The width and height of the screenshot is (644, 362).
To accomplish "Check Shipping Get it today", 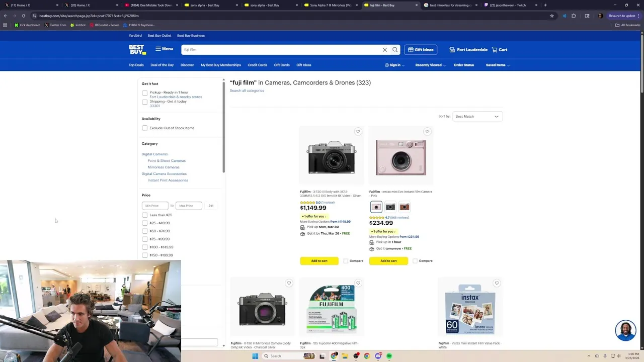I will 145,102.
